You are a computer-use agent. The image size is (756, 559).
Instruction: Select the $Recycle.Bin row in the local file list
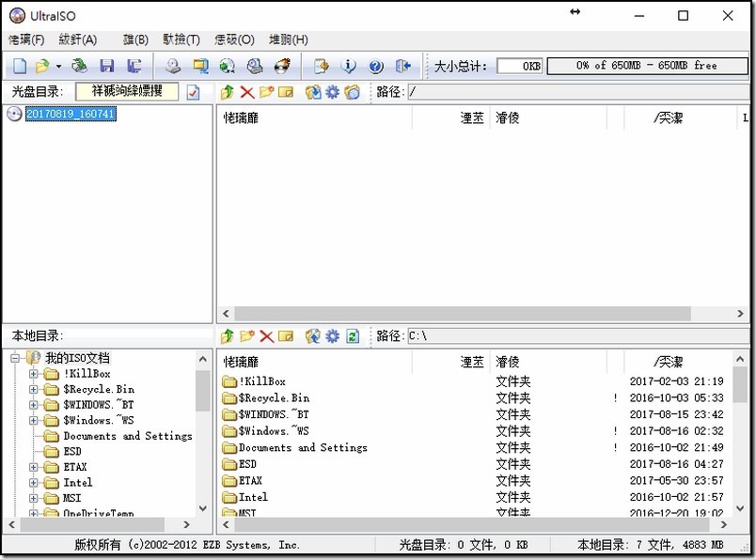(x=475, y=398)
